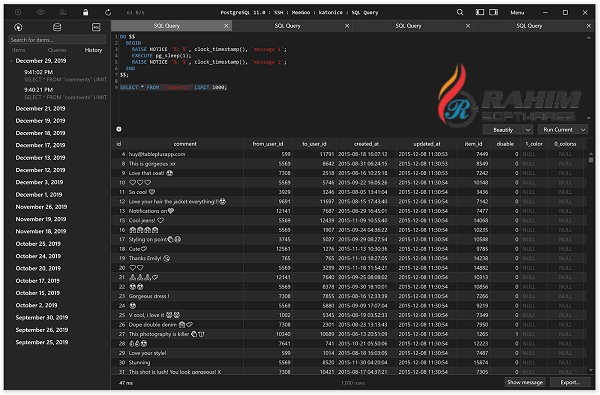The width and height of the screenshot is (600, 395).
Task: Click the Export... button
Action: (x=570, y=382)
